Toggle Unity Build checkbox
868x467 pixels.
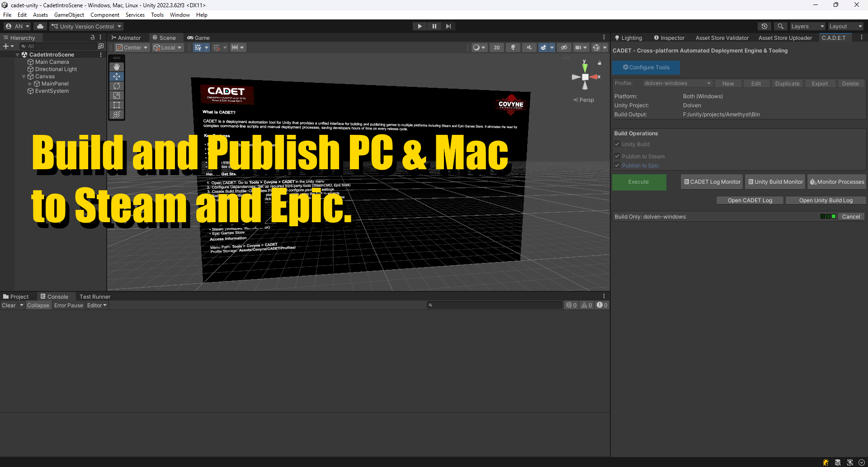[617, 144]
